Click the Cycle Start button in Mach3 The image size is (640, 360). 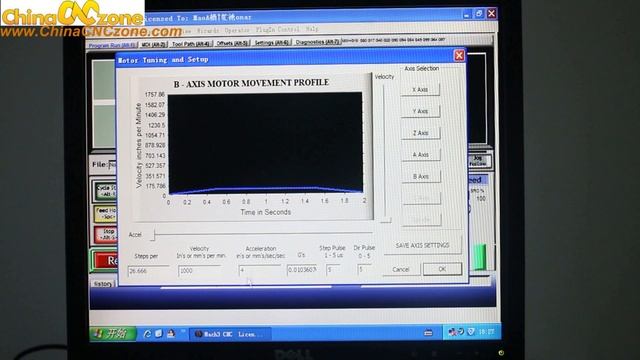105,191
